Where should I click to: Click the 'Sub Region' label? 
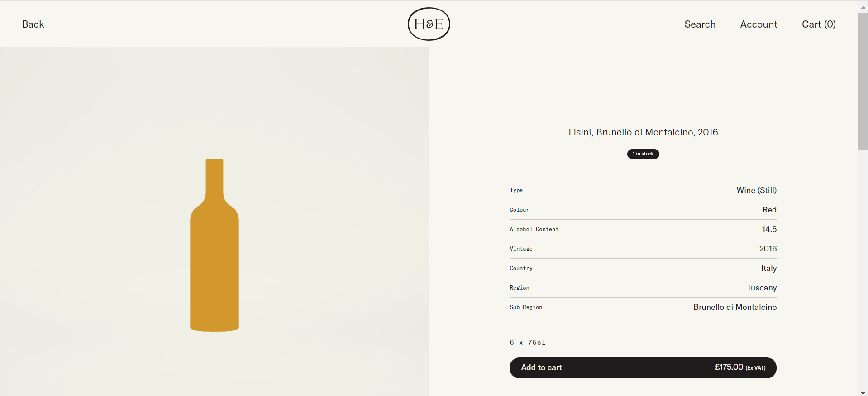(526, 307)
